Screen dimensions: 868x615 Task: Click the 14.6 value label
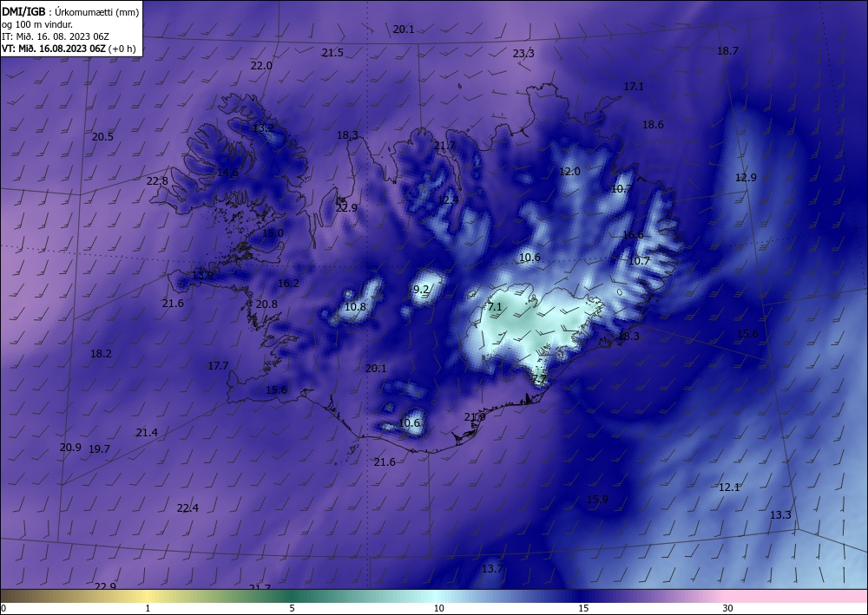click(227, 172)
